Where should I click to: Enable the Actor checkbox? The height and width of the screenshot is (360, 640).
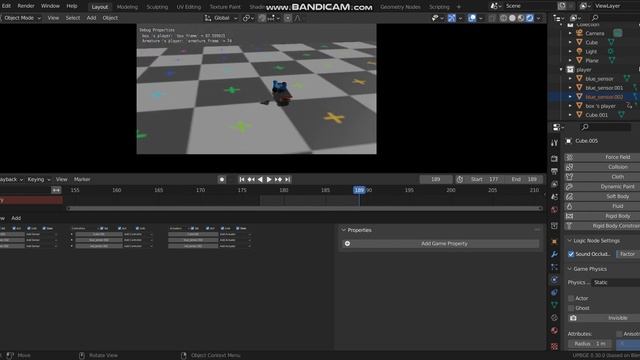click(x=571, y=298)
